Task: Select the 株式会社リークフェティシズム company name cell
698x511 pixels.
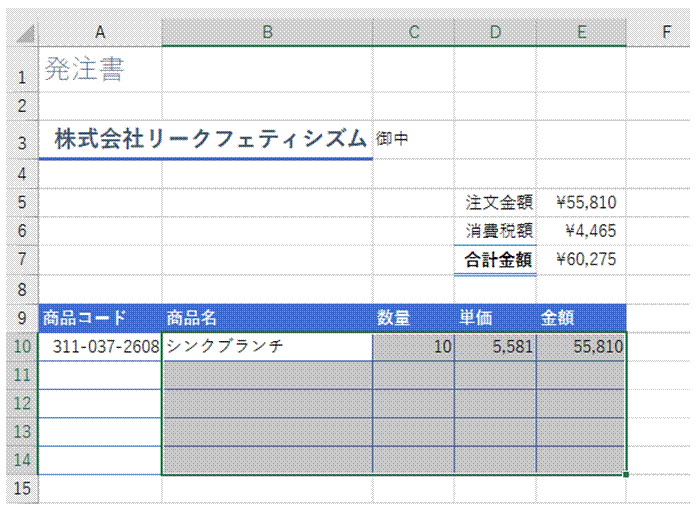Action: click(206, 139)
